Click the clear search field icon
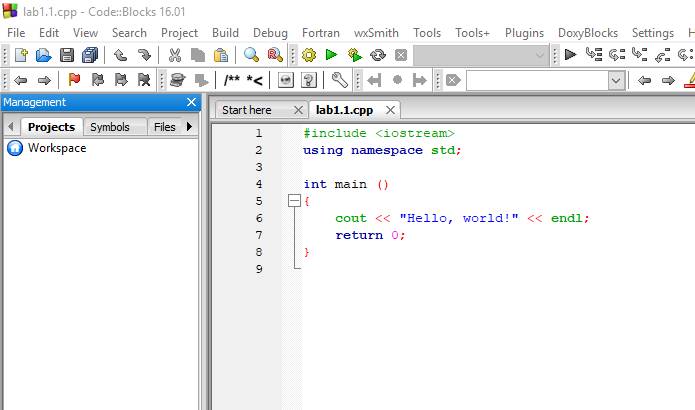695x410 pixels. coord(453,80)
